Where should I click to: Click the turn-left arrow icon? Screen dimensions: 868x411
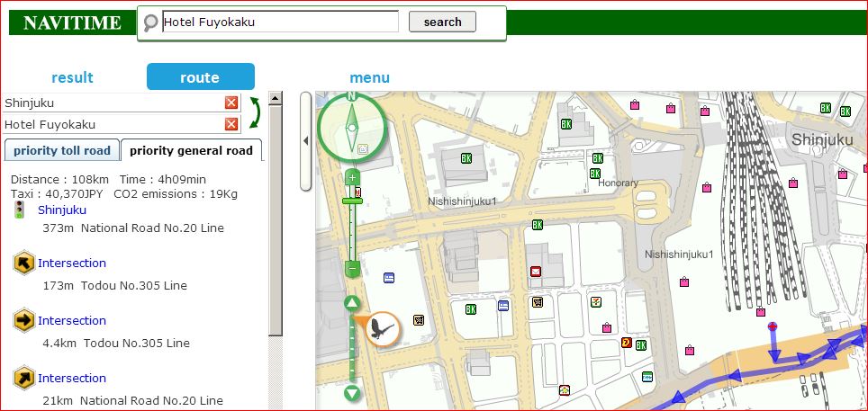24,263
